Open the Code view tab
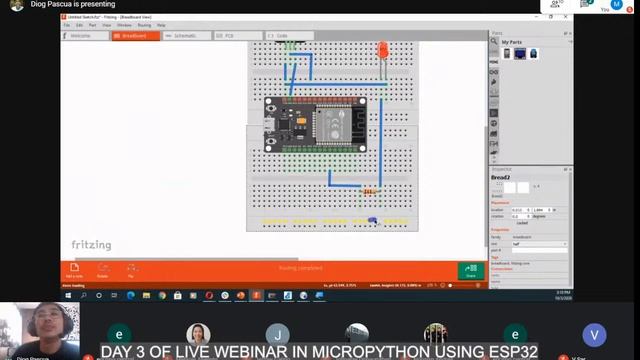Screen dimensions: 640x360 pos(289,36)
